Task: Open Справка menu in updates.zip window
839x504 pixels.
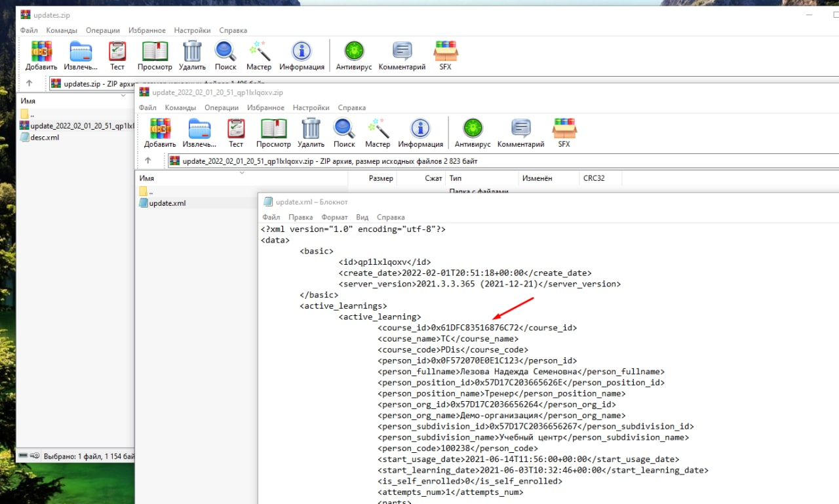Action: point(233,30)
